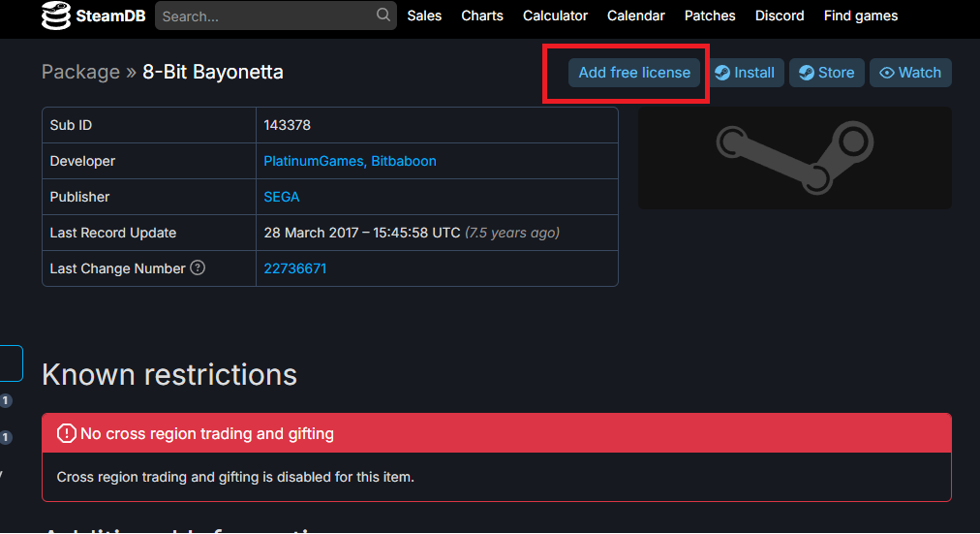
Task: Open change number 22736671 link
Action: pyautogui.click(x=295, y=268)
